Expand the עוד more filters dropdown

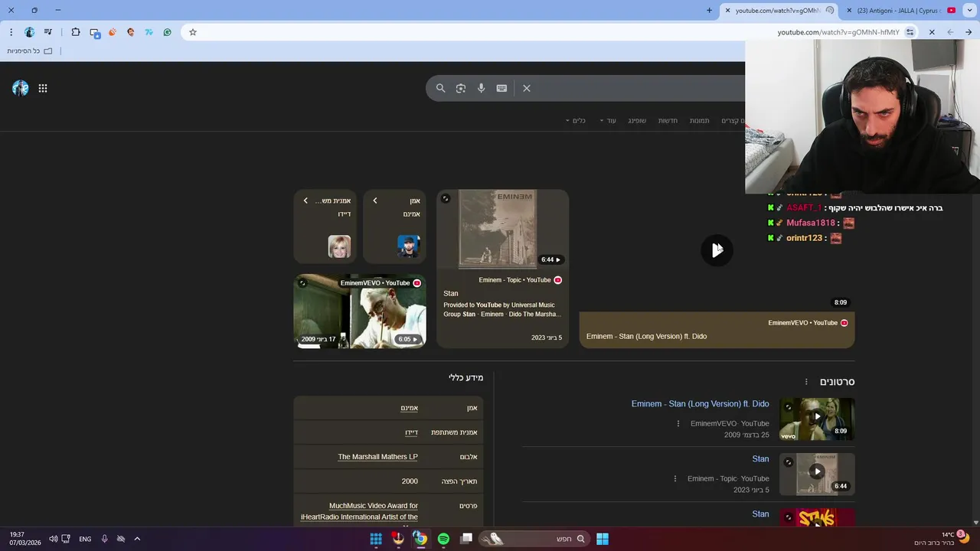pos(608,121)
